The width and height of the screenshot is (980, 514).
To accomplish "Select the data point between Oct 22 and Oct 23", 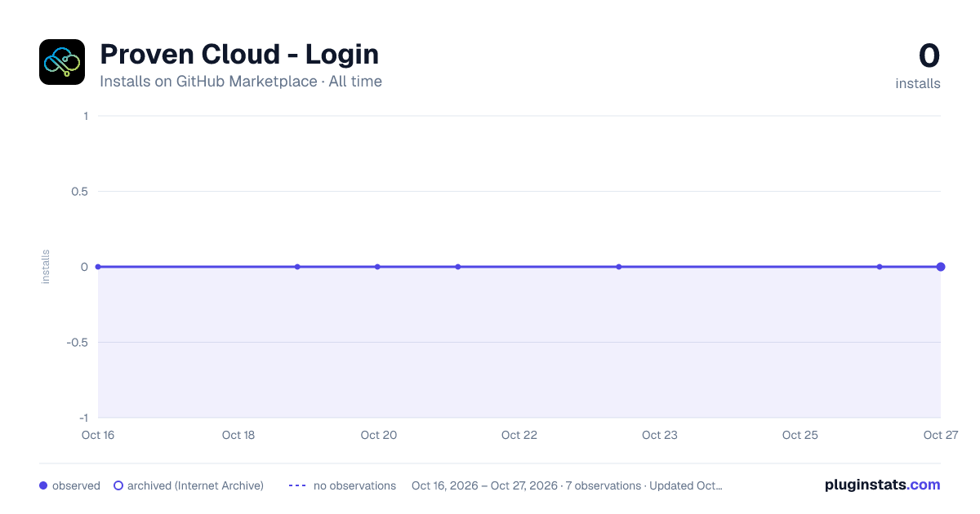I will (619, 267).
